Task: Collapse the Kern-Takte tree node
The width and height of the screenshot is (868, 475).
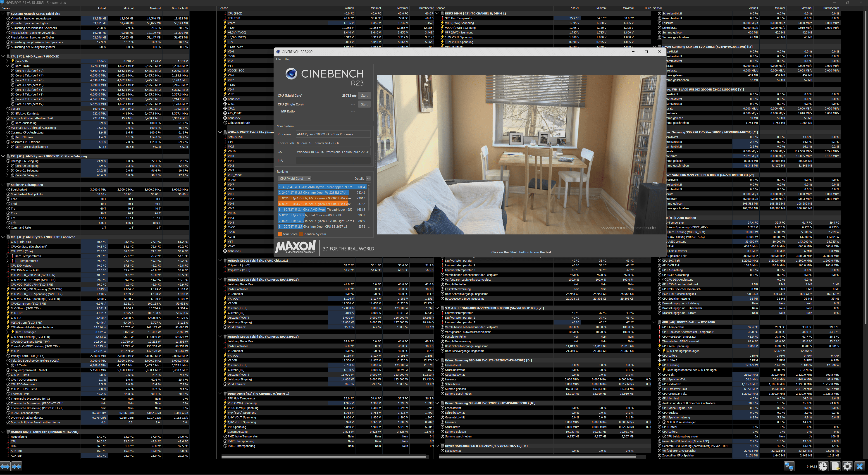Action: [x=8, y=66]
